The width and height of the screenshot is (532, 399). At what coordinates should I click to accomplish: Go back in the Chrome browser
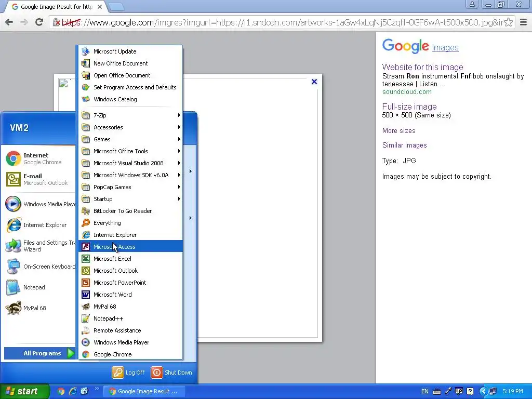pyautogui.click(x=9, y=22)
